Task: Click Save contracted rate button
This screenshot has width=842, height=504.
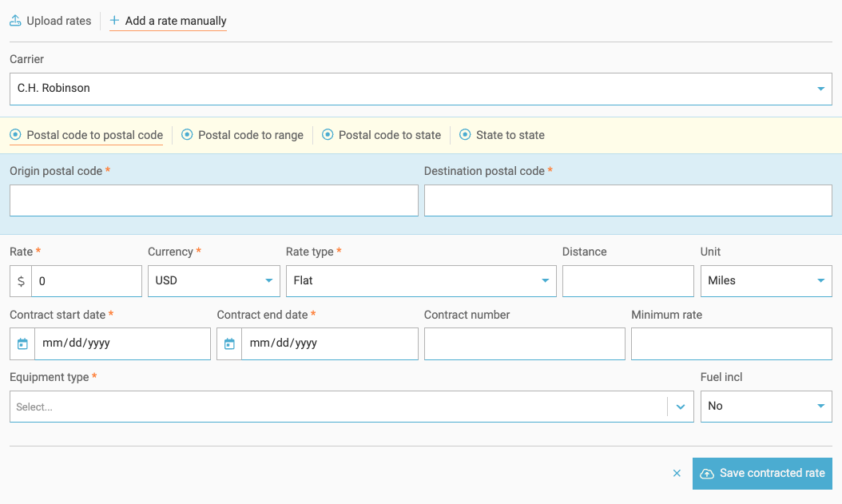Action: pos(762,474)
